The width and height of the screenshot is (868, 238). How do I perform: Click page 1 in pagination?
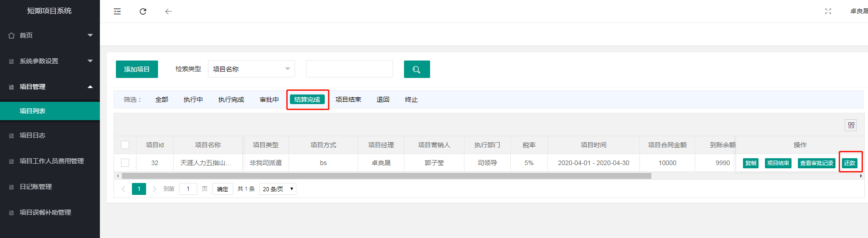tap(139, 189)
